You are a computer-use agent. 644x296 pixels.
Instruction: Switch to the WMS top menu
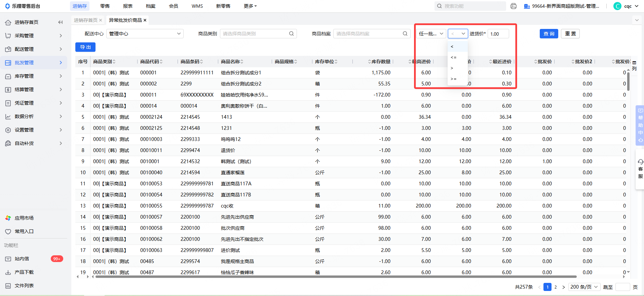pyautogui.click(x=197, y=6)
